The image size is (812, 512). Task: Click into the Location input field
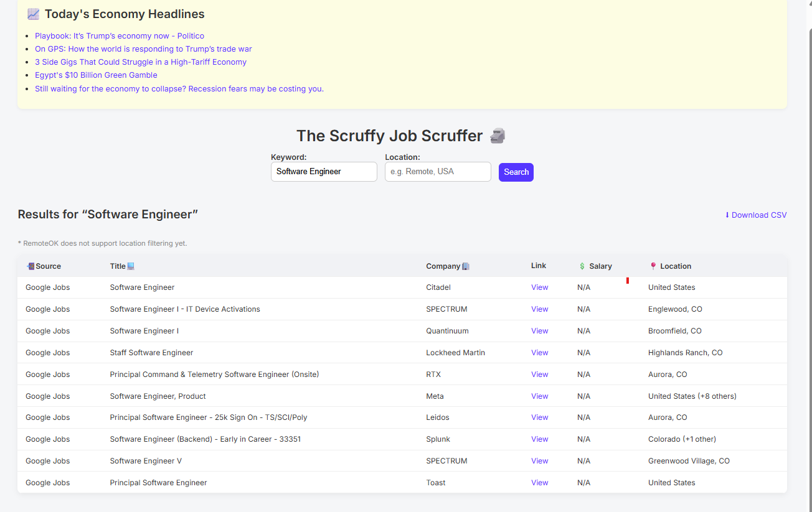[438, 172]
